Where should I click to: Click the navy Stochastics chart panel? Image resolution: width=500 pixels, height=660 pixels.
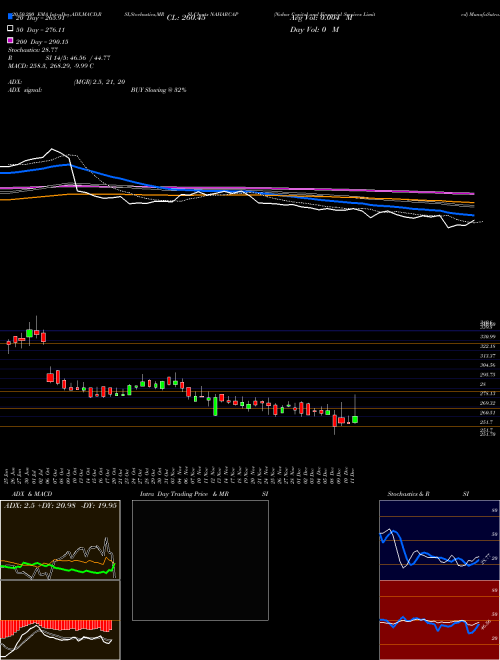(439, 540)
